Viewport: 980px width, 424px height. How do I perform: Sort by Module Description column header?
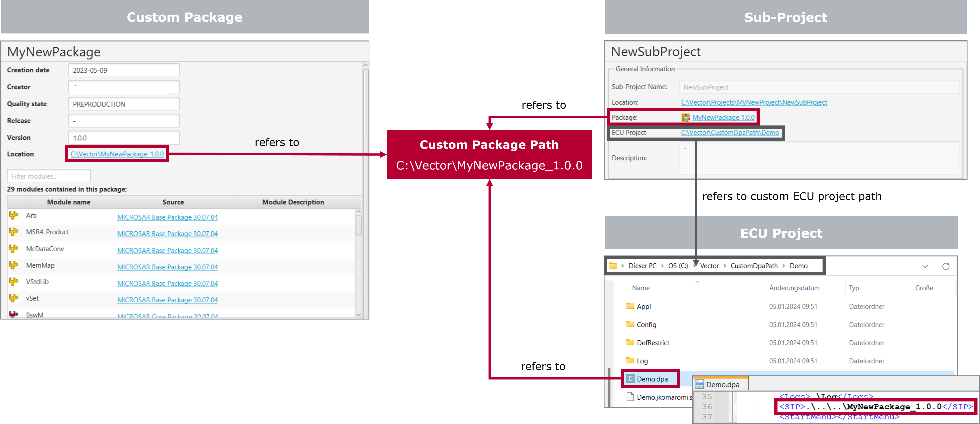pos(293,202)
